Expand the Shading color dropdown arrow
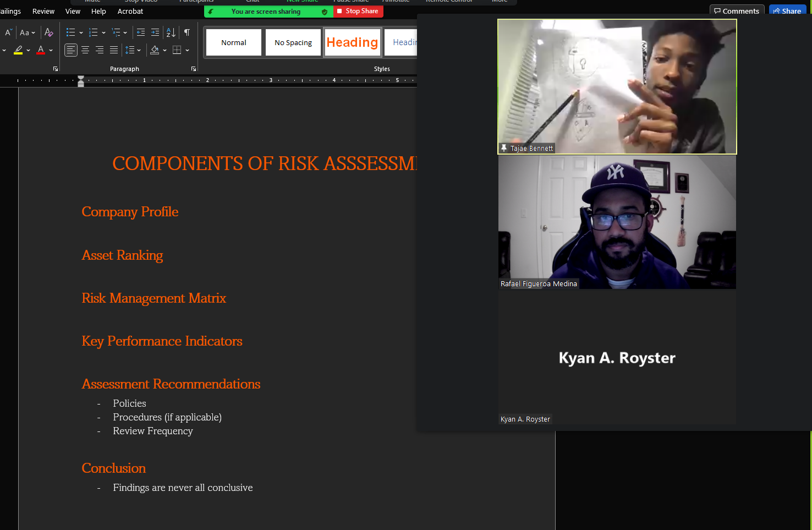This screenshot has height=530, width=812. (x=164, y=51)
